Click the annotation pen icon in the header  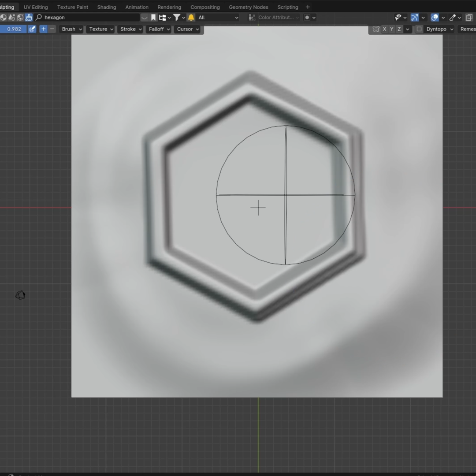pos(453,17)
